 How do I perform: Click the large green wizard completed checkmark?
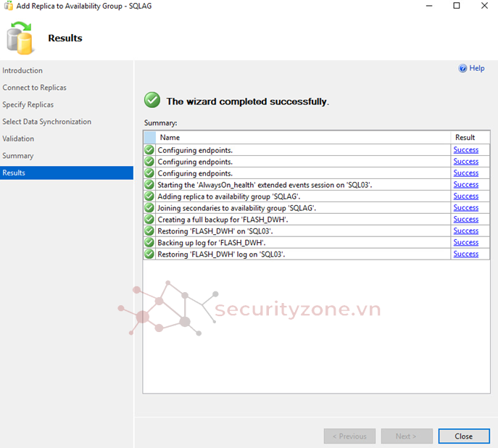point(152,100)
